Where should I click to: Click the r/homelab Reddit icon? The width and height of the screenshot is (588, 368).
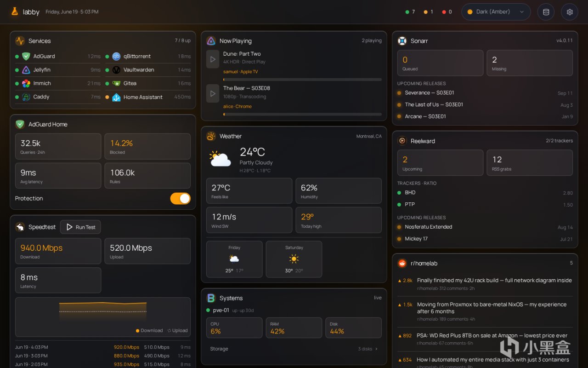point(402,263)
